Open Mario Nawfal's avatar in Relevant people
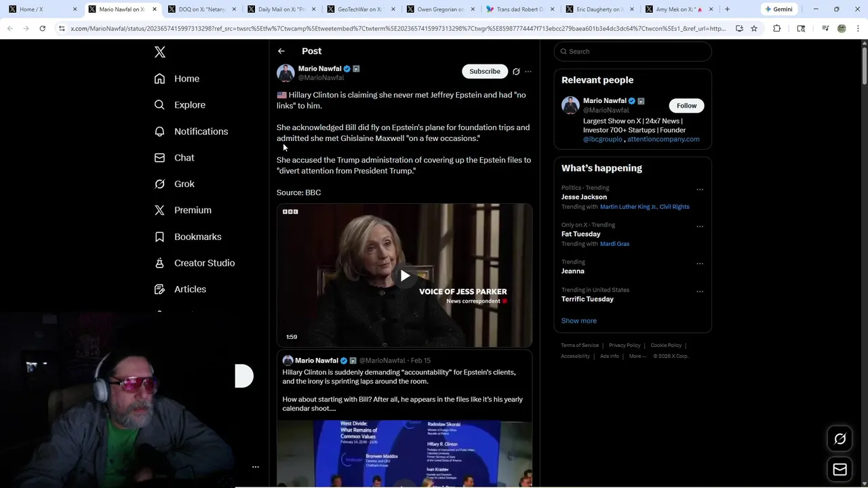Screen dimensions: 868x488 coord(570,105)
